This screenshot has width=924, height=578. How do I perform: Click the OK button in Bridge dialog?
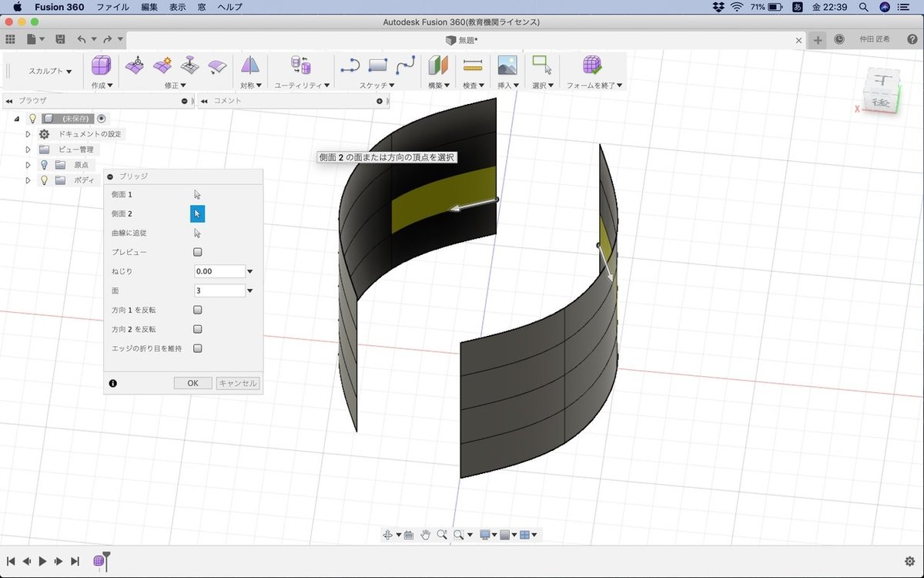[192, 383]
